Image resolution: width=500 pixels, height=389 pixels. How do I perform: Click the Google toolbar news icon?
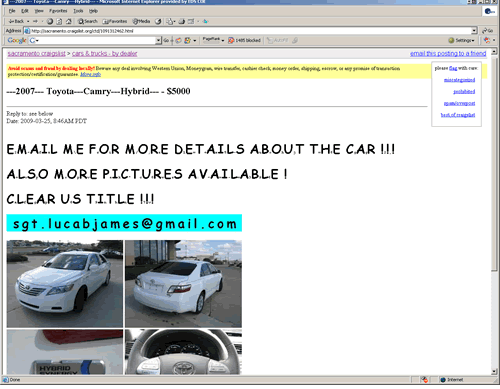pyautogui.click(x=179, y=40)
